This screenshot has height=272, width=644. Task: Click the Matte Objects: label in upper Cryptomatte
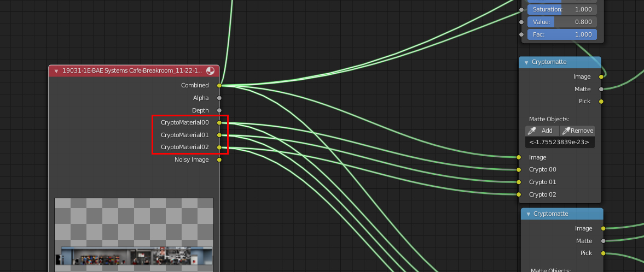tap(549, 119)
